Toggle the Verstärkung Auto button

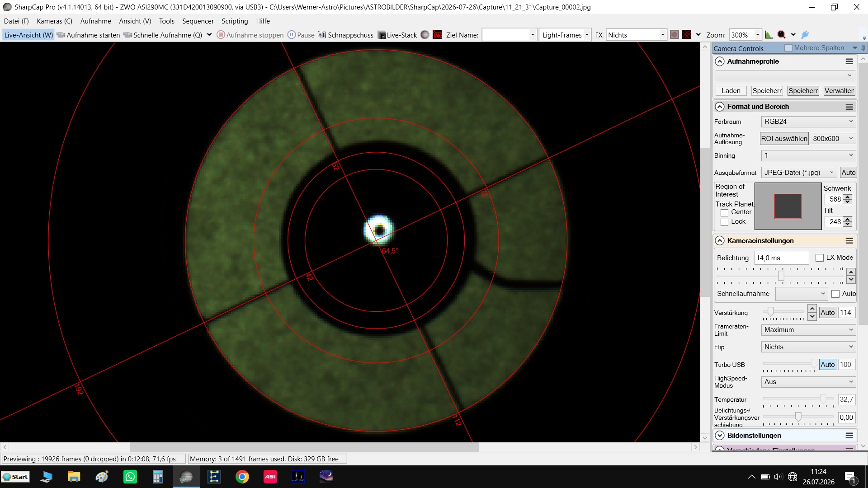pyautogui.click(x=828, y=313)
